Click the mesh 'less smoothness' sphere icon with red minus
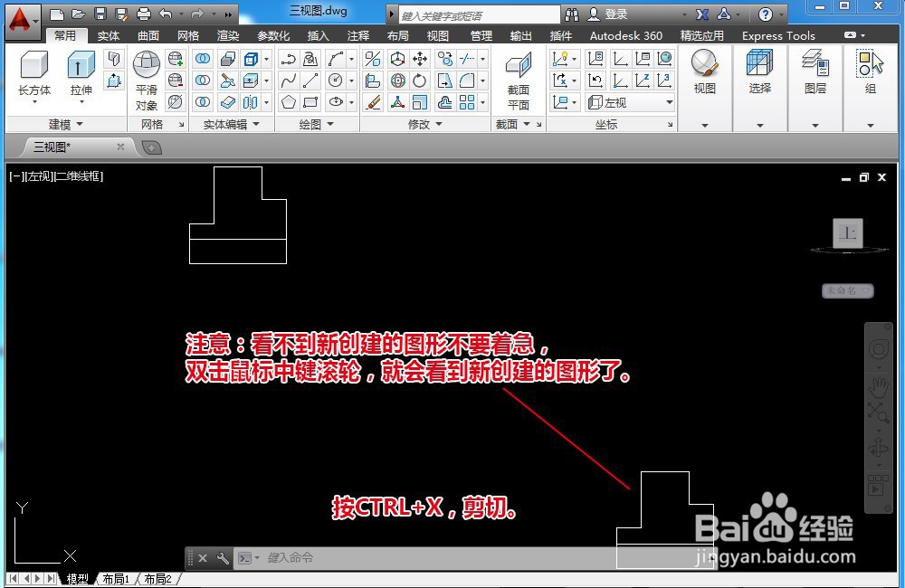The width and height of the screenshot is (905, 588). pyautogui.click(x=176, y=81)
